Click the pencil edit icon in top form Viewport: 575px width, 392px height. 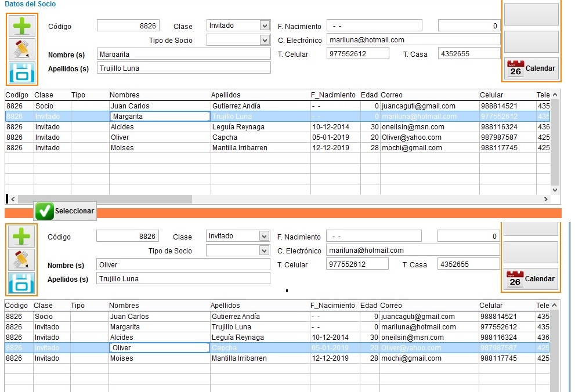(21, 49)
